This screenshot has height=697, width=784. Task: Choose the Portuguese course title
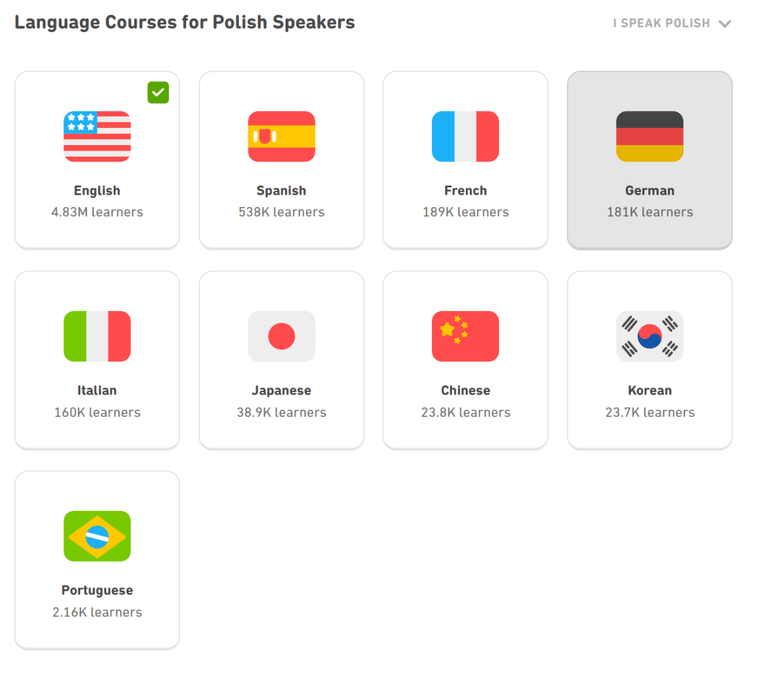[97, 591]
